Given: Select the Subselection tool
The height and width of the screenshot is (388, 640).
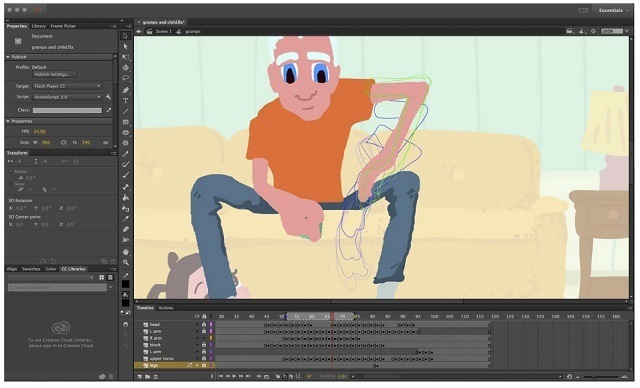Looking at the screenshot, I should click(126, 47).
